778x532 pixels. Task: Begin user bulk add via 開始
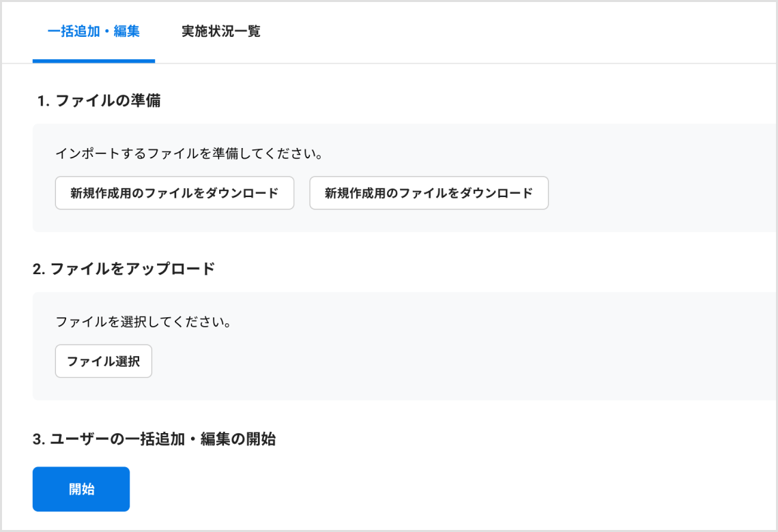point(81,489)
